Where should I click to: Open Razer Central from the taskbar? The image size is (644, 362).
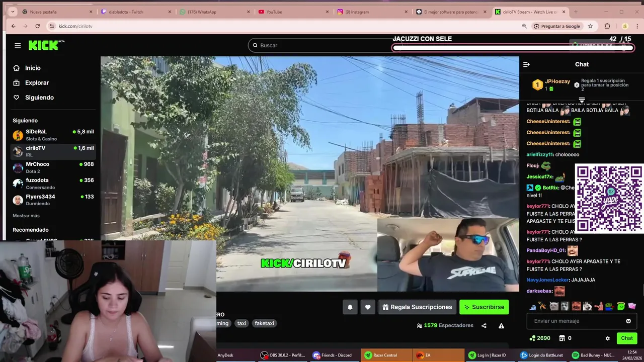pyautogui.click(x=386, y=355)
